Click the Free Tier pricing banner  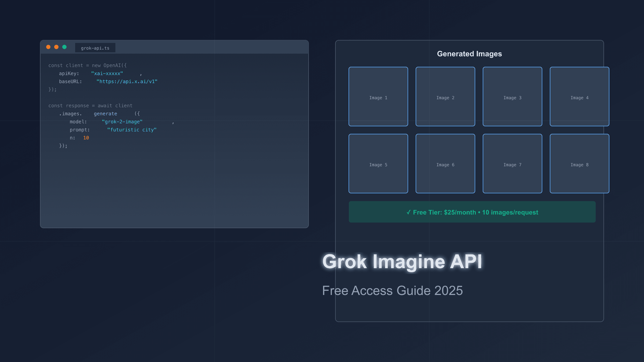click(x=472, y=212)
